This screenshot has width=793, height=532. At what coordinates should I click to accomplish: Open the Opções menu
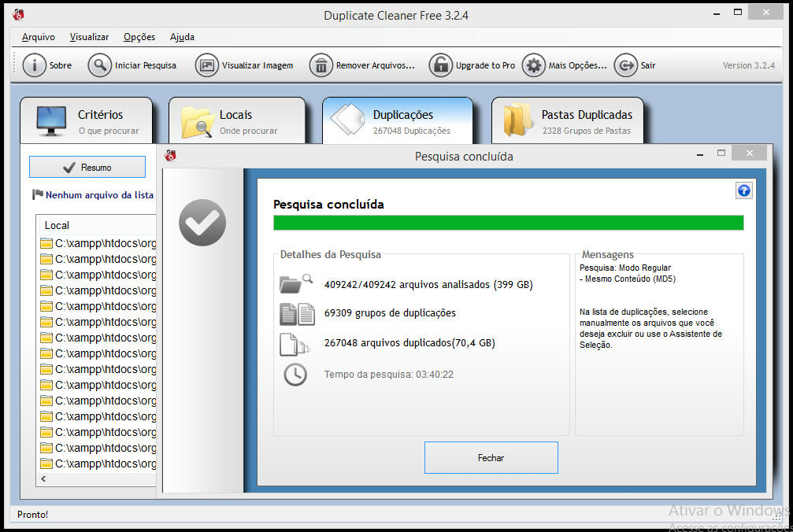pyautogui.click(x=139, y=37)
